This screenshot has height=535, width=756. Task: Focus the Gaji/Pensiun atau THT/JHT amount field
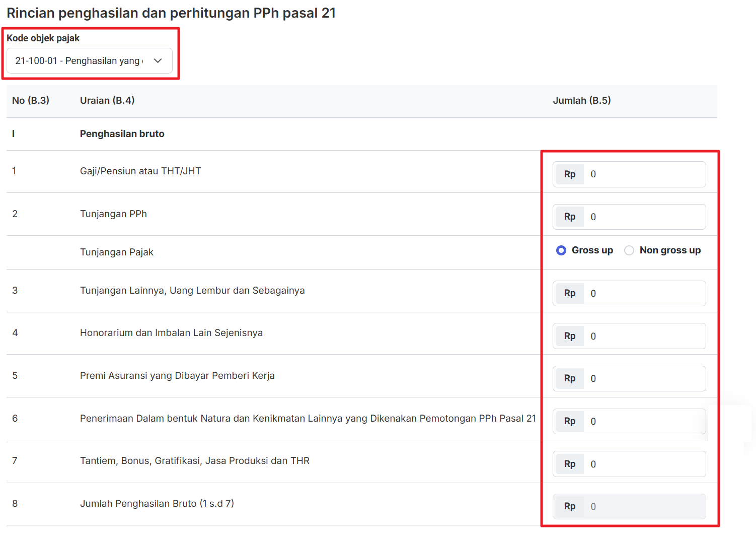pyautogui.click(x=644, y=174)
